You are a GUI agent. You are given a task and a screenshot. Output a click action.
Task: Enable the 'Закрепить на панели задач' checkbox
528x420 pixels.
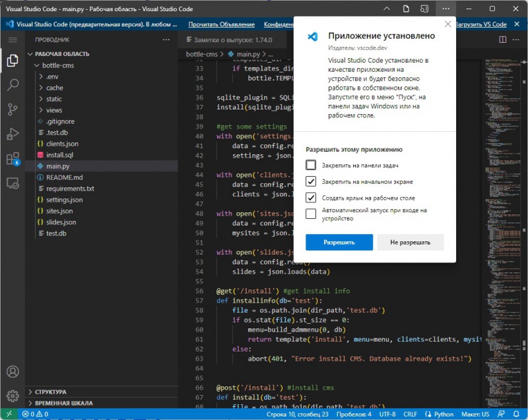(x=311, y=165)
